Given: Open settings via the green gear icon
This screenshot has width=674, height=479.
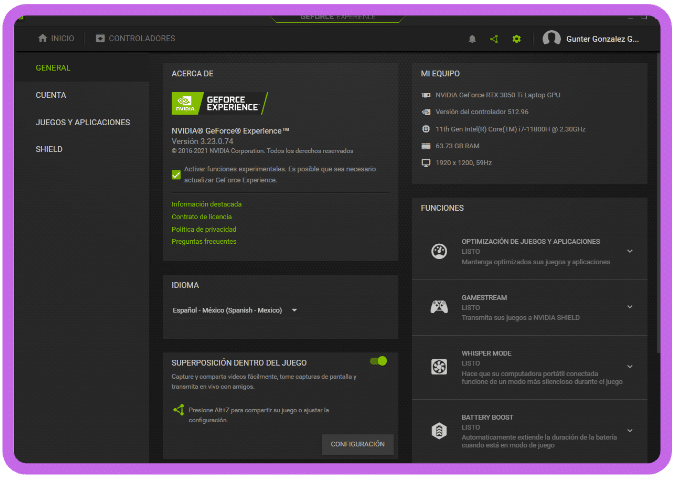Looking at the screenshot, I should [x=516, y=39].
